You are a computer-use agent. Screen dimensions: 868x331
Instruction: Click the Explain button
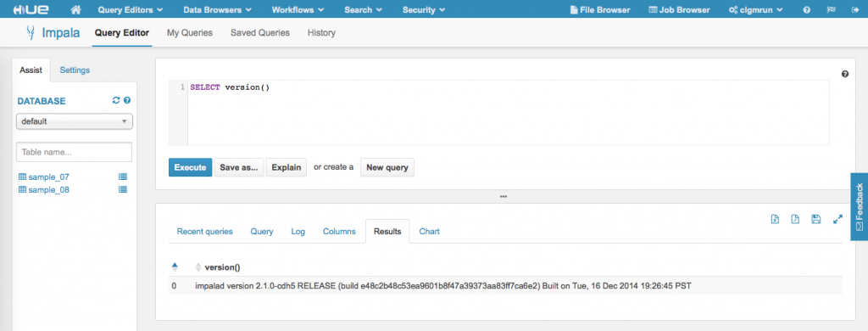(287, 167)
